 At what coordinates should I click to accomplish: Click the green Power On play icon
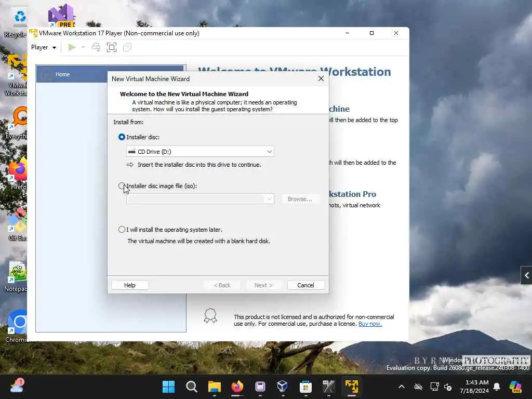[72, 47]
